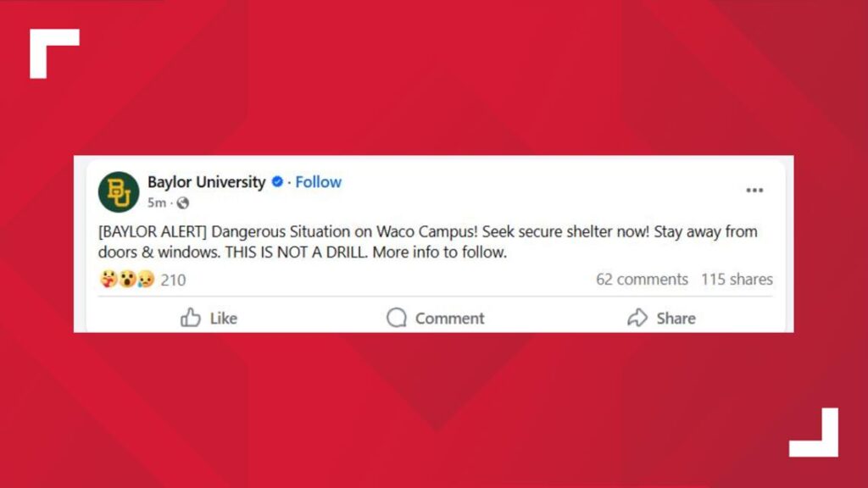868x488 pixels.
Task: Click the speech bubble Comment icon
Action: pos(397,319)
